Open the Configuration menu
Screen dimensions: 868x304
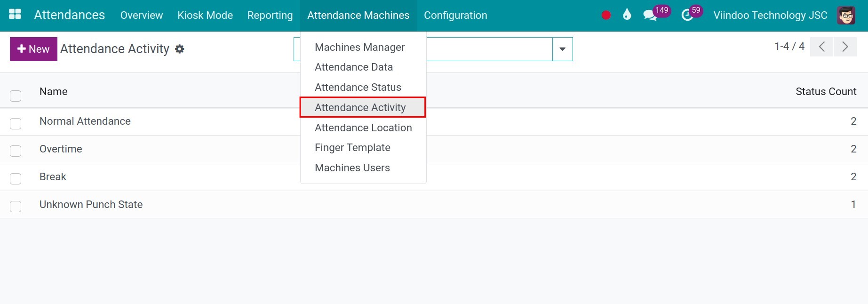point(455,15)
